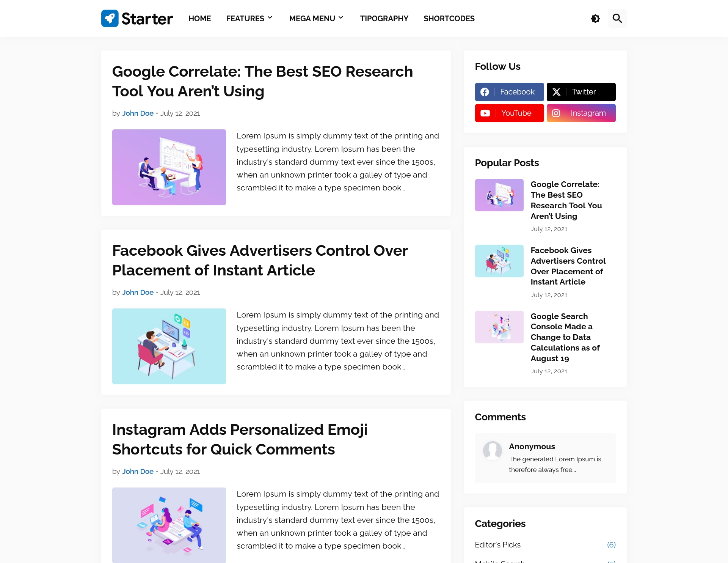Toggle visibility of Popular Posts sidebar

507,163
